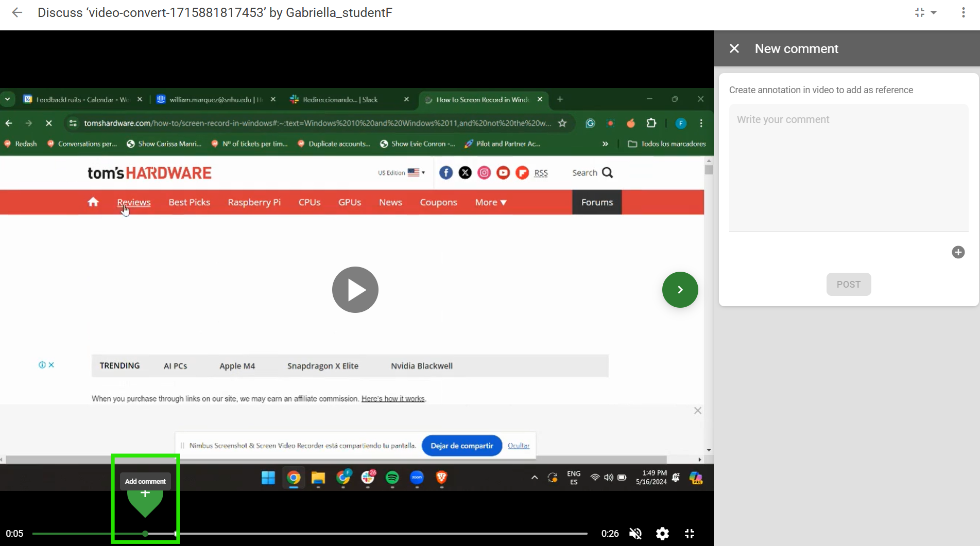Click Dejar de compartir button
980x546 pixels.
point(462,446)
